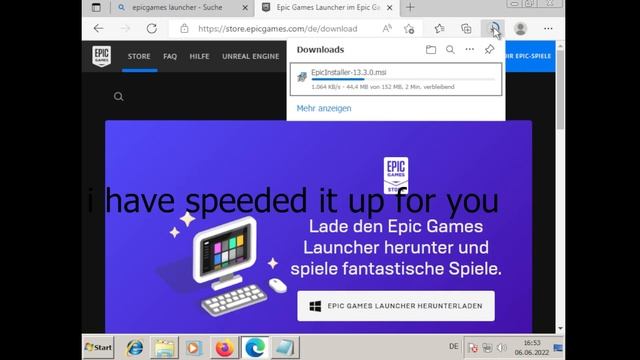Reload the page with the refresh icon
640x360 pixels.
coord(152,29)
